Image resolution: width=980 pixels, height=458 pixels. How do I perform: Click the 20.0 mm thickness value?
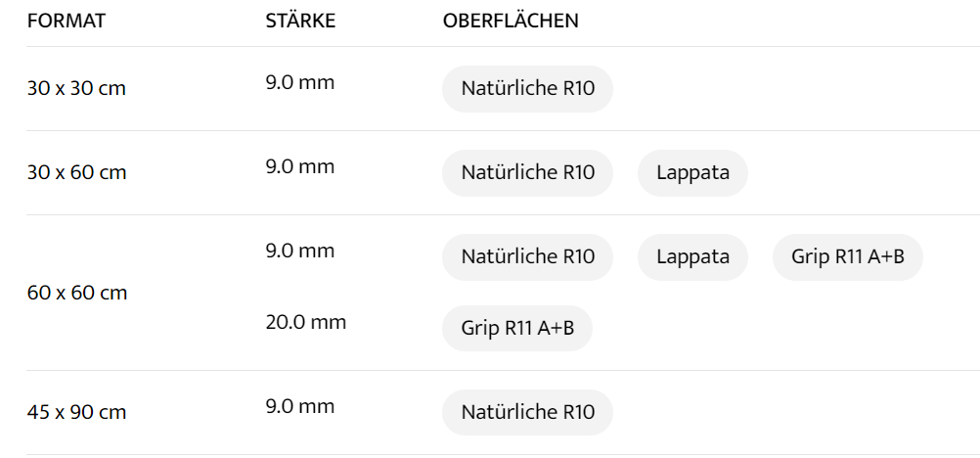[305, 322]
